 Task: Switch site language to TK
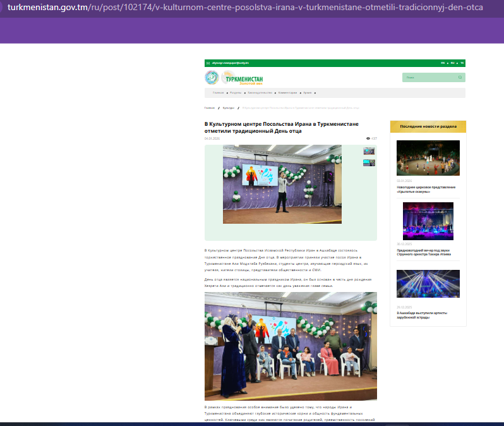tap(462, 63)
